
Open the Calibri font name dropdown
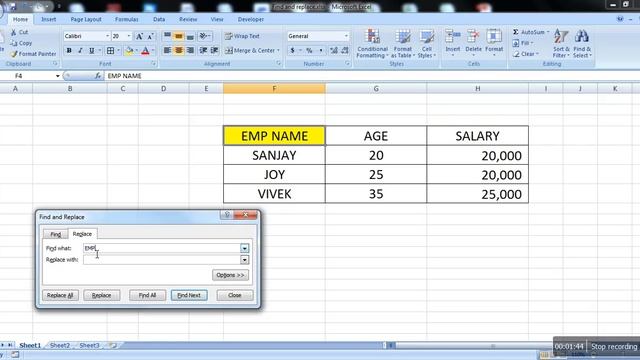point(107,36)
